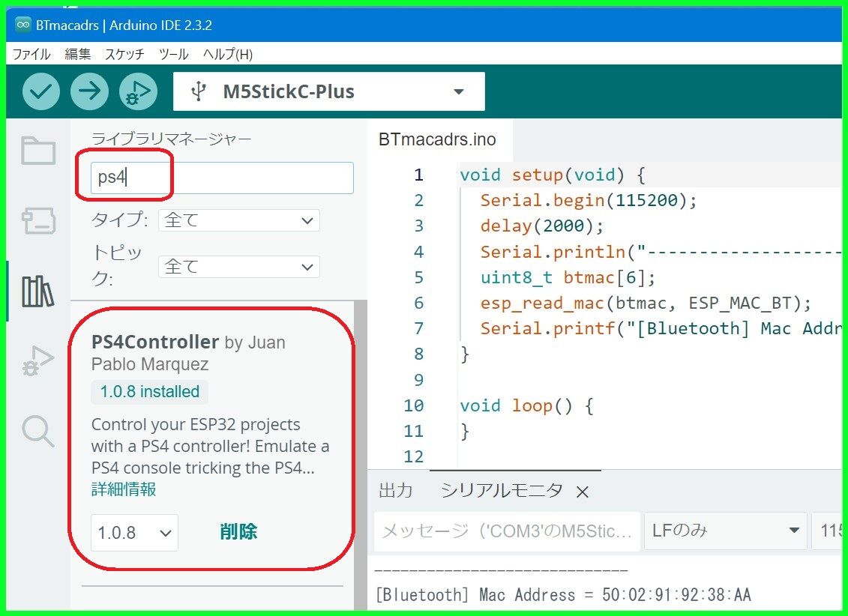Click the uint8_t btmac[6] code line
Viewport: 848px width, 616px height.
click(x=568, y=278)
